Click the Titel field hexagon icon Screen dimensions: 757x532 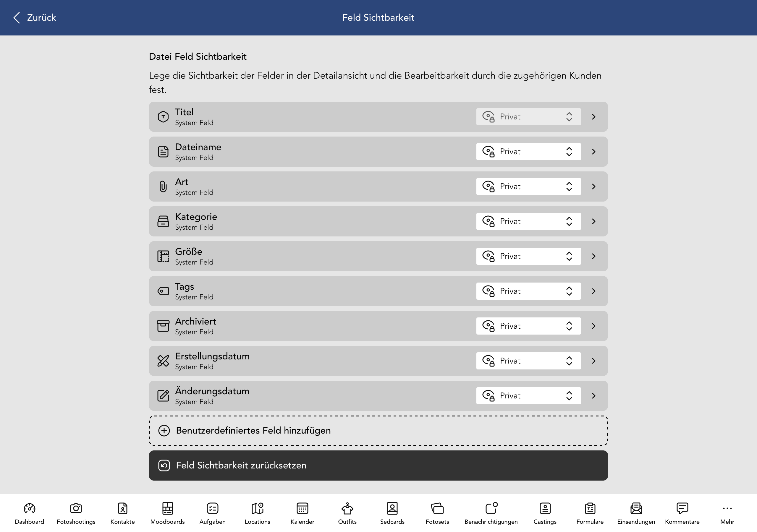click(163, 117)
